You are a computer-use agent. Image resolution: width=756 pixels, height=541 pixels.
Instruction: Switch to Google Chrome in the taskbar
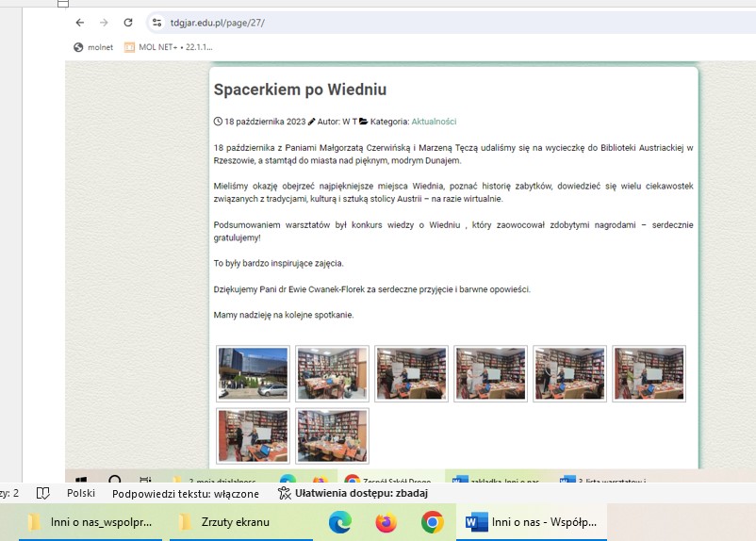[433, 522]
